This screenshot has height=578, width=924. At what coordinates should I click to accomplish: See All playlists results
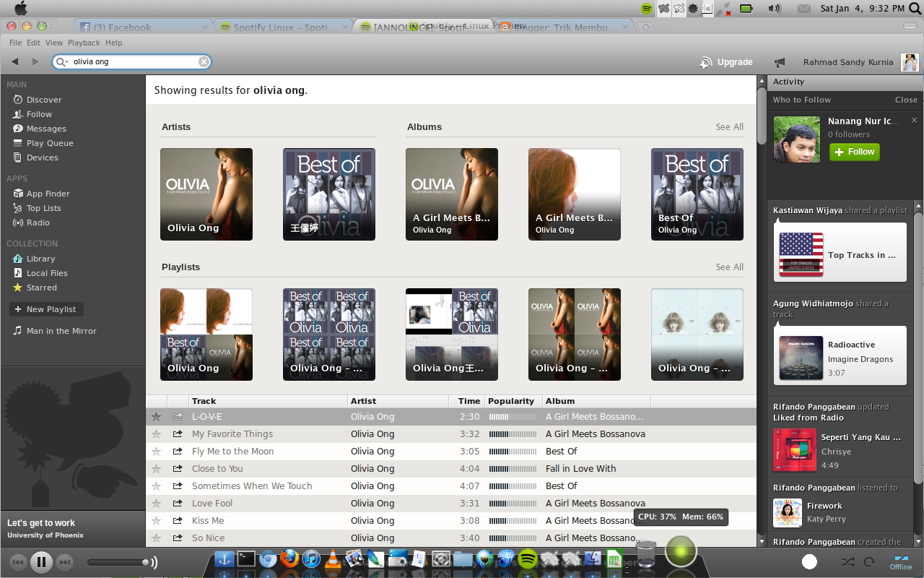(730, 267)
